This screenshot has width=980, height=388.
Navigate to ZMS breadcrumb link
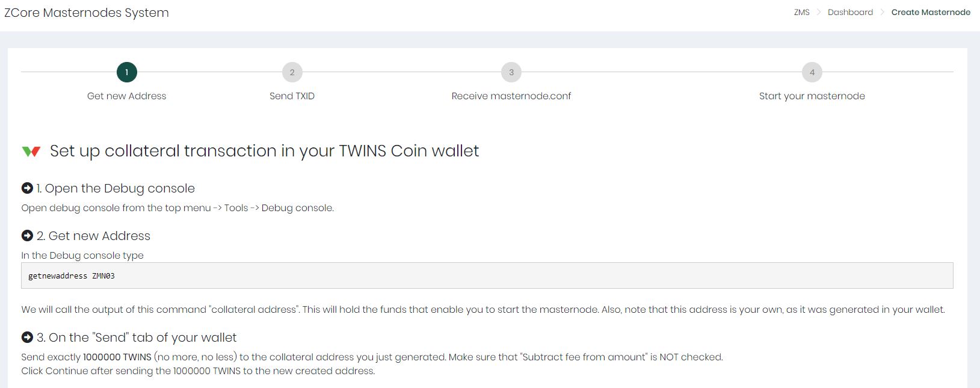click(802, 12)
